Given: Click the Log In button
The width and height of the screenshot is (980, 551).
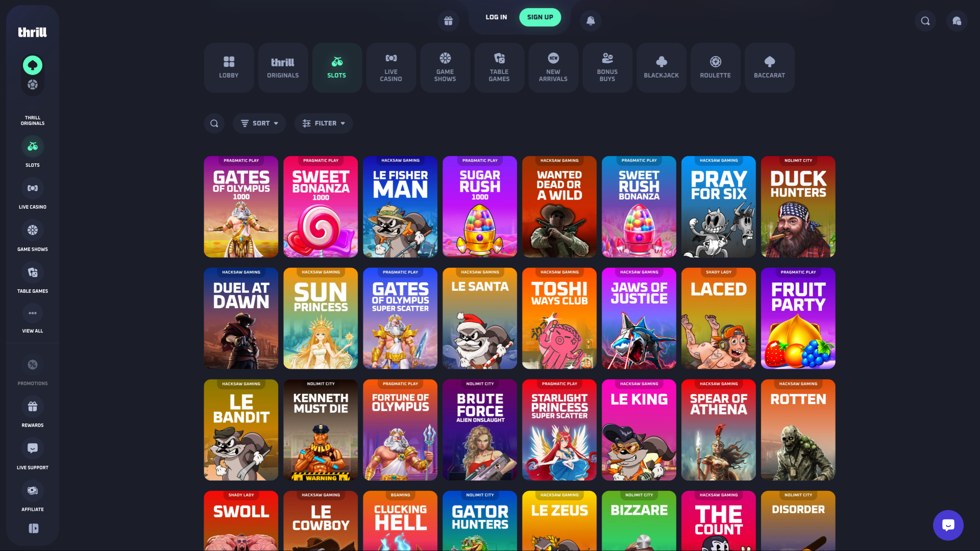Looking at the screenshot, I should click(x=496, y=17).
